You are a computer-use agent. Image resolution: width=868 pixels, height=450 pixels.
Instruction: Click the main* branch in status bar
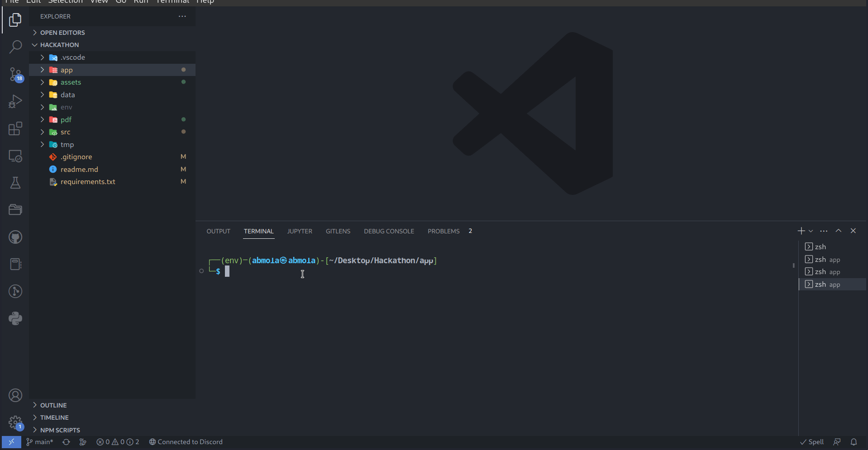40,442
